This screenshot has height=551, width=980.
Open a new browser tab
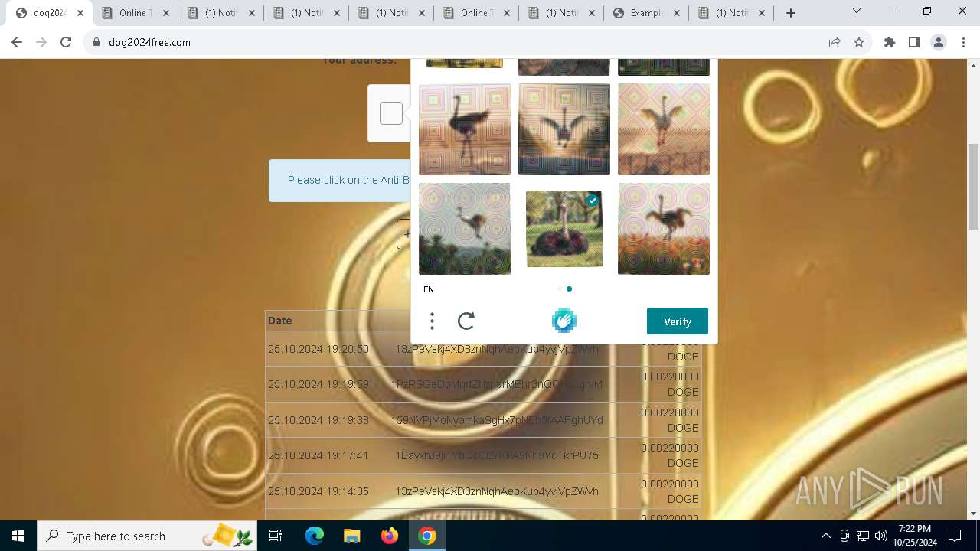(x=791, y=13)
